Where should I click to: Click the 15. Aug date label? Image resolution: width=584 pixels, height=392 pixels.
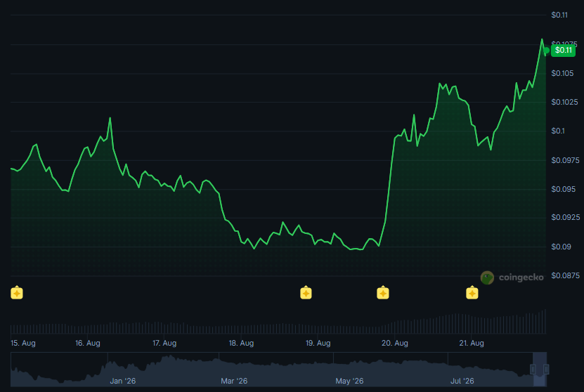pos(23,343)
